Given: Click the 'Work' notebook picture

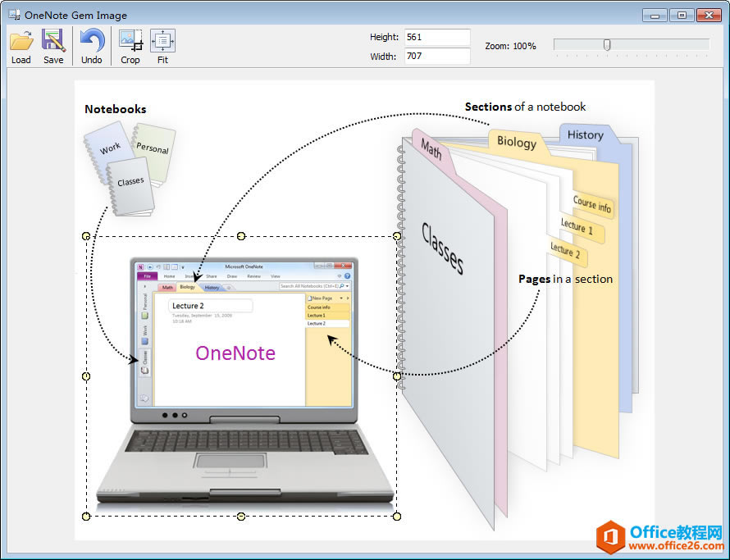Looking at the screenshot, I should tap(110, 149).
